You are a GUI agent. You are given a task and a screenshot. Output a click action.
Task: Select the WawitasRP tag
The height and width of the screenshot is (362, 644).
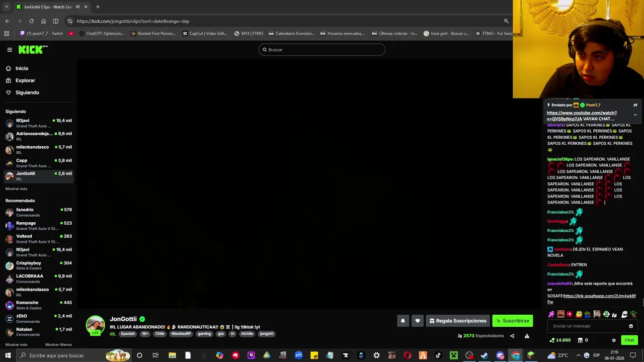(181, 334)
